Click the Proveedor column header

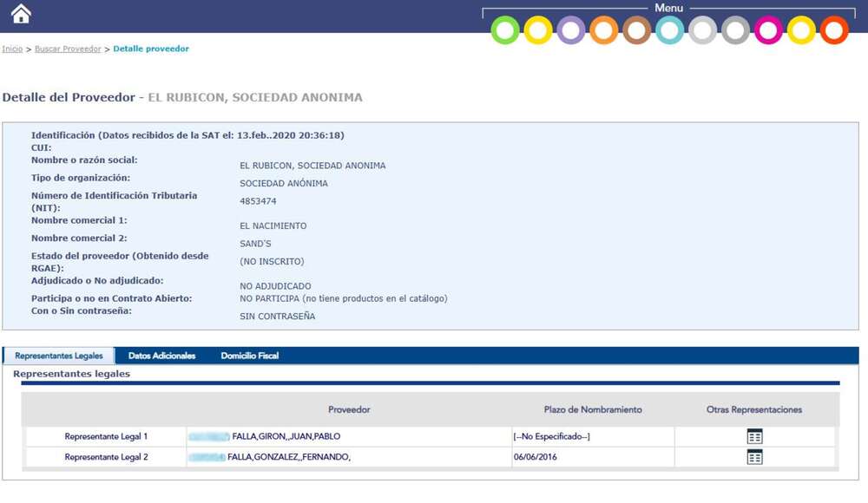349,410
